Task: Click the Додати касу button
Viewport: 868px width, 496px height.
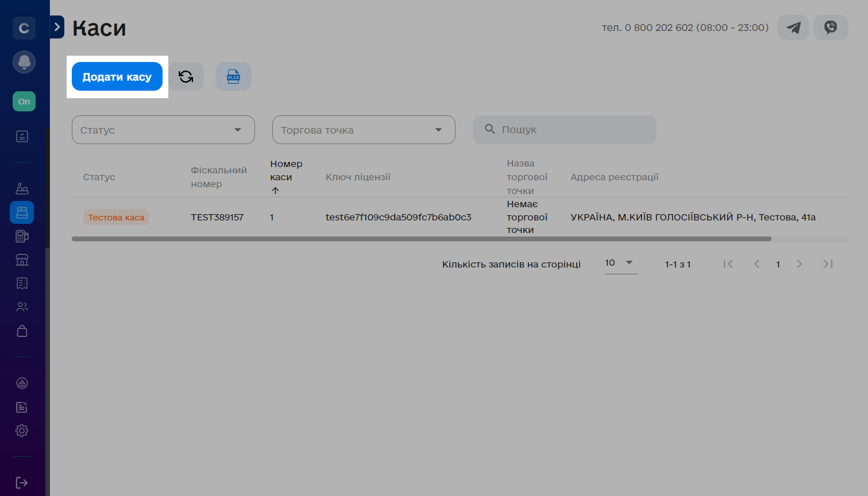Action: click(117, 77)
